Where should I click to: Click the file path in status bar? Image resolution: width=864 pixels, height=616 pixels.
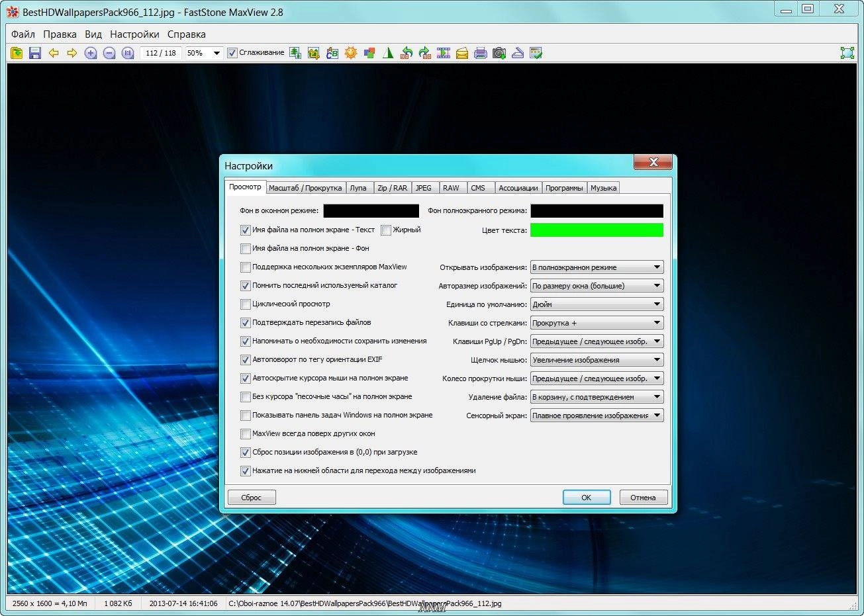point(365,603)
